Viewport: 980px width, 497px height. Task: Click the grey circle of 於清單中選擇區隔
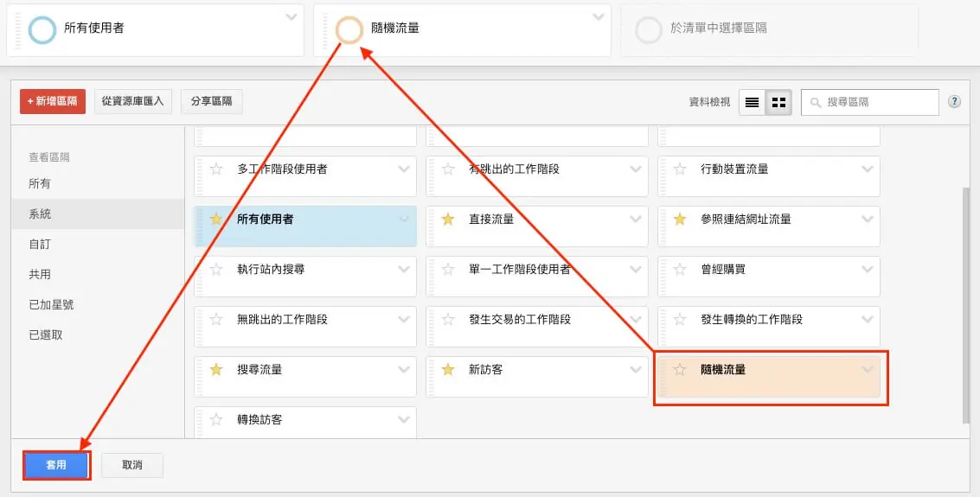(x=648, y=29)
